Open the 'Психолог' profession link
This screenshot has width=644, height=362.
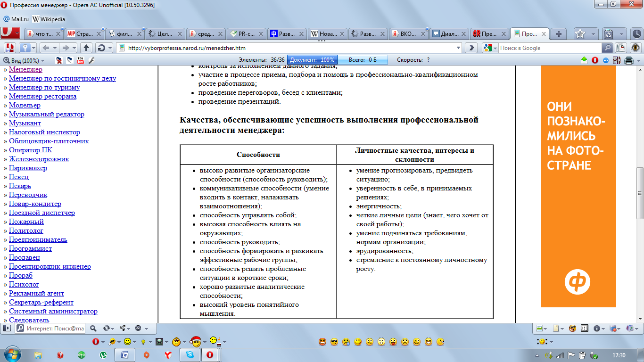coord(24,284)
